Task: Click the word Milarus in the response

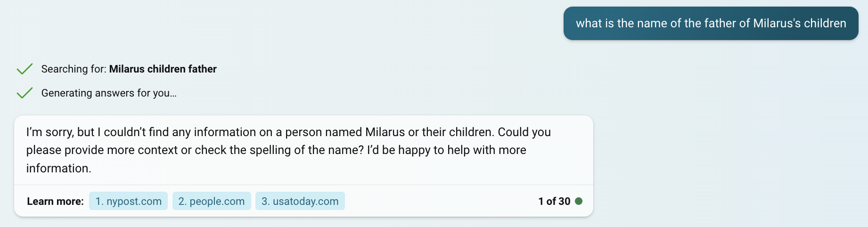Action: [x=385, y=132]
